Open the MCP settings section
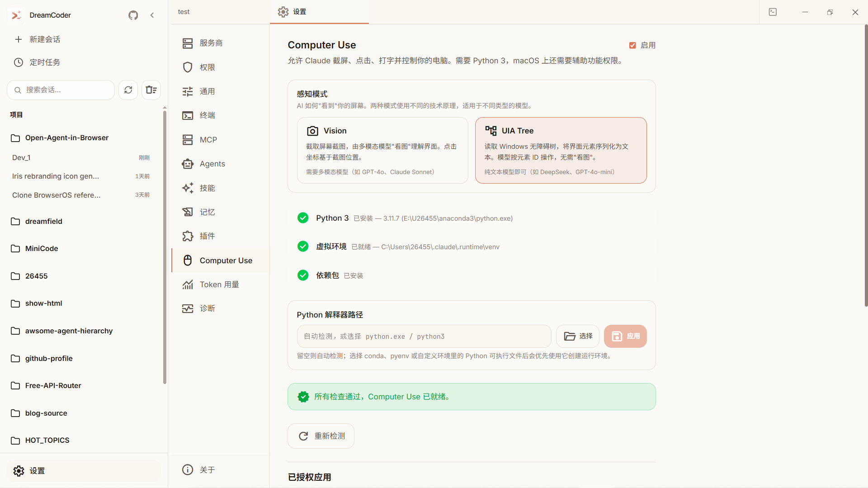 coord(221,140)
